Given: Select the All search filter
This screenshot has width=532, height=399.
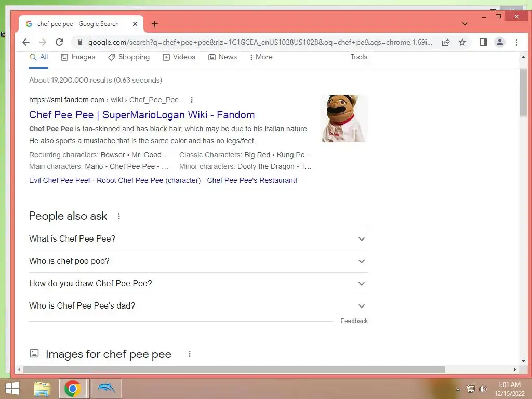Looking at the screenshot, I should click(x=38, y=57).
